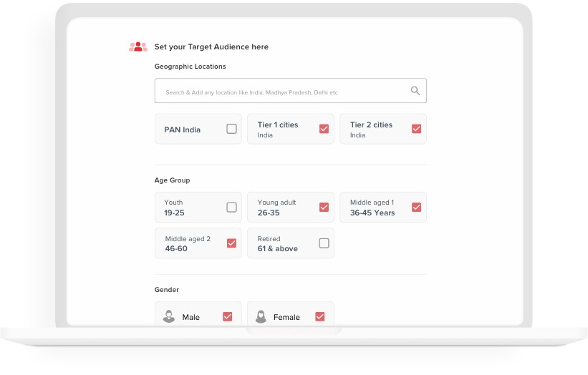Click the 'Young adult' label text

[x=276, y=203]
